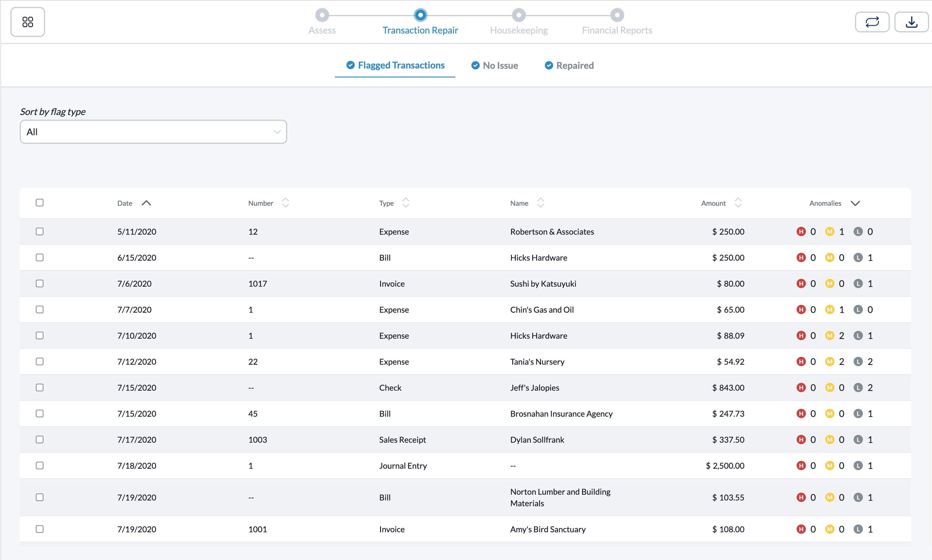Expand the Anomalies column chevron
Image resolution: width=932 pixels, height=560 pixels.
pyautogui.click(x=855, y=203)
